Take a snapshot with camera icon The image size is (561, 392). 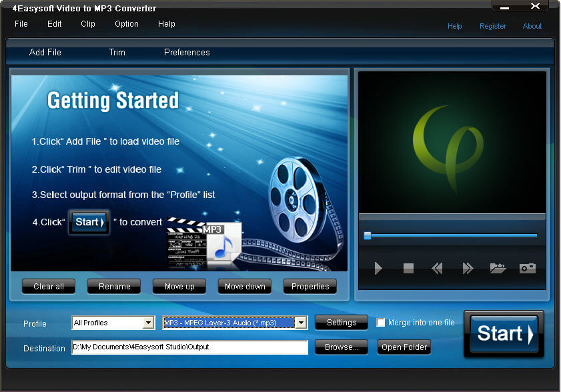tap(528, 269)
